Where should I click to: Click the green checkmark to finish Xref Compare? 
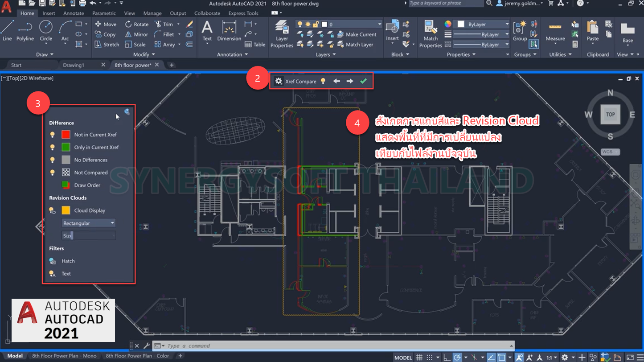(363, 81)
